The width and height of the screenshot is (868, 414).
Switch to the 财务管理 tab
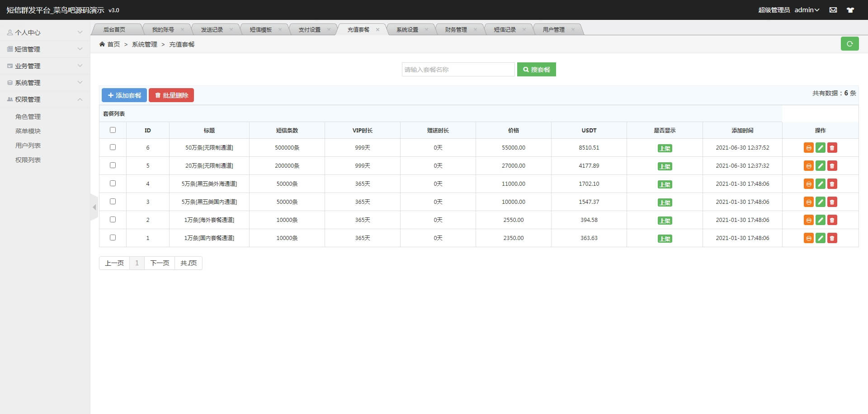(456, 29)
